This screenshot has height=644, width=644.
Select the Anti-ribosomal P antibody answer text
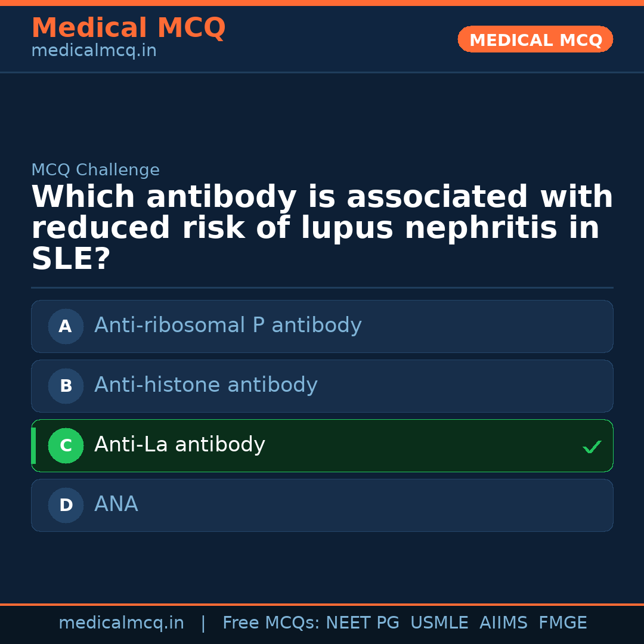(x=228, y=326)
